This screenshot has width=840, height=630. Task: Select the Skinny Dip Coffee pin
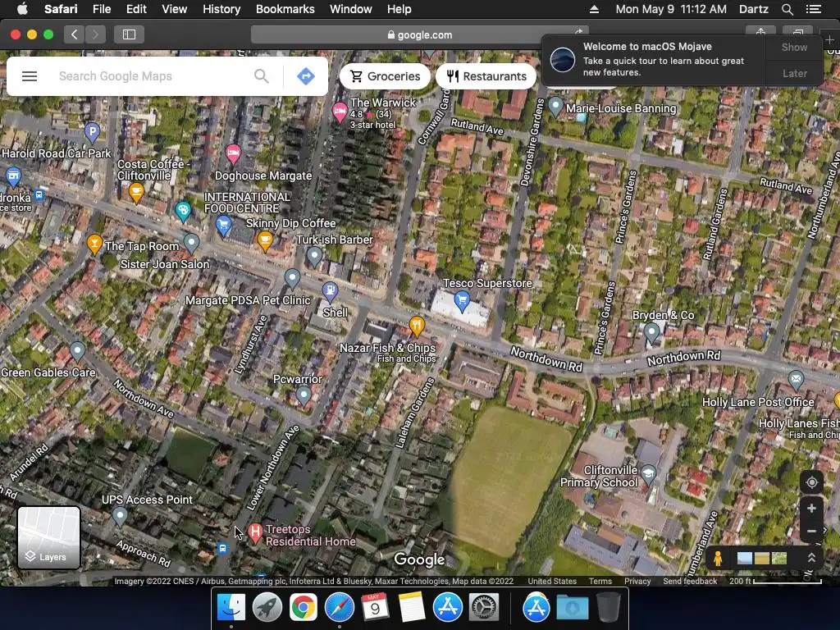[265, 240]
